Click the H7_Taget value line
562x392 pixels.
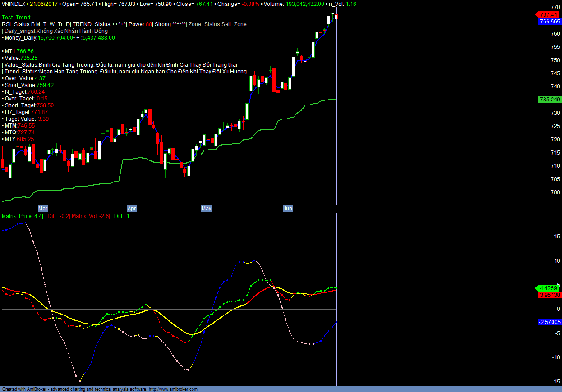click(x=26, y=112)
